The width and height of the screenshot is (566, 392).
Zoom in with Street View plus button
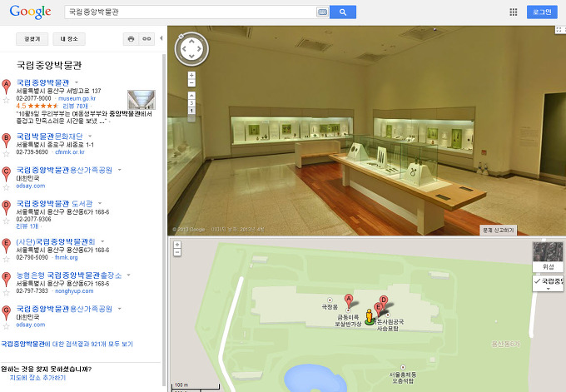pos(191,75)
